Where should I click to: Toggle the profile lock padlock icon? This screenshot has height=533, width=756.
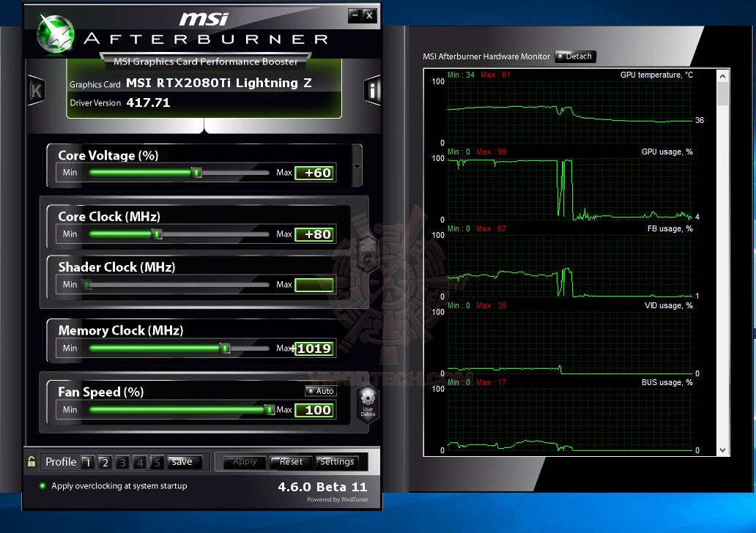pyautogui.click(x=31, y=461)
